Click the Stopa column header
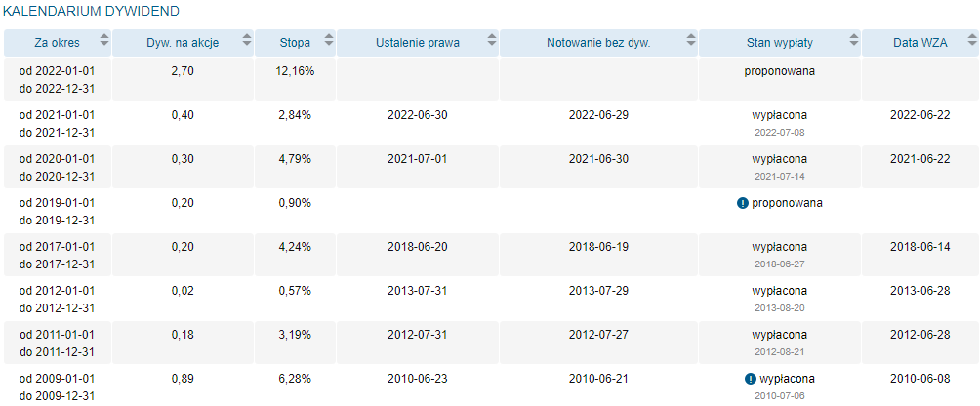Screen dimensions: 980x406 point(295,43)
